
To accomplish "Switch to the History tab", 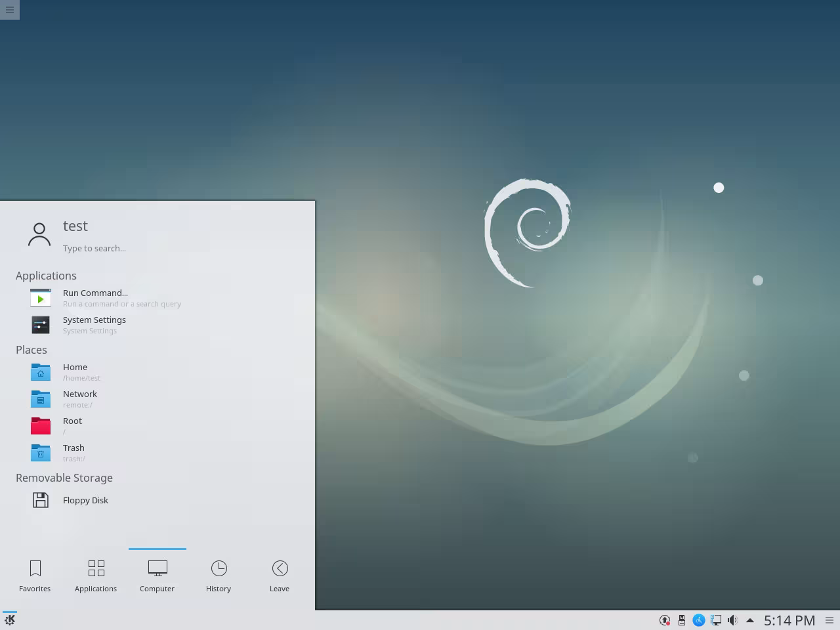I will click(219, 576).
